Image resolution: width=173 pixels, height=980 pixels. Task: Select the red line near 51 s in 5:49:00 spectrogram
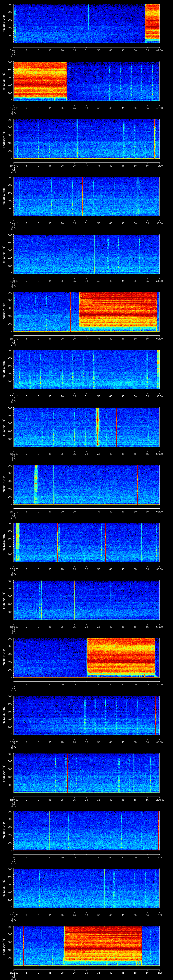(138, 196)
